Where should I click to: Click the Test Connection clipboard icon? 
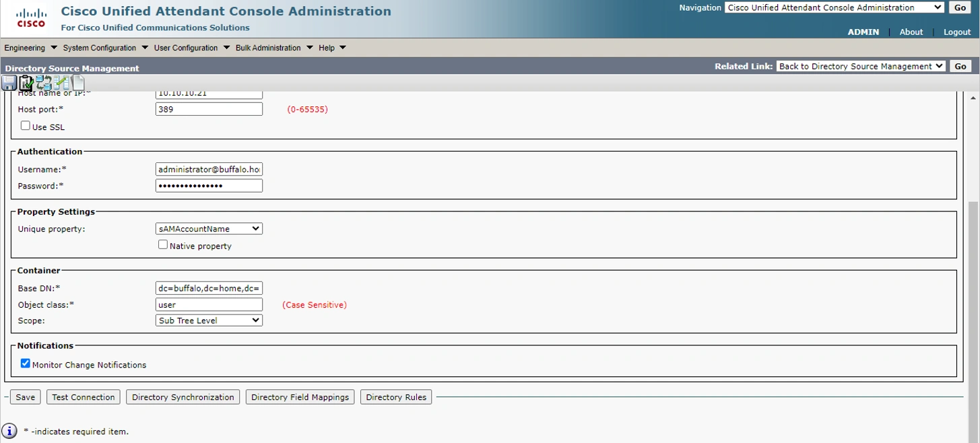[x=26, y=83]
